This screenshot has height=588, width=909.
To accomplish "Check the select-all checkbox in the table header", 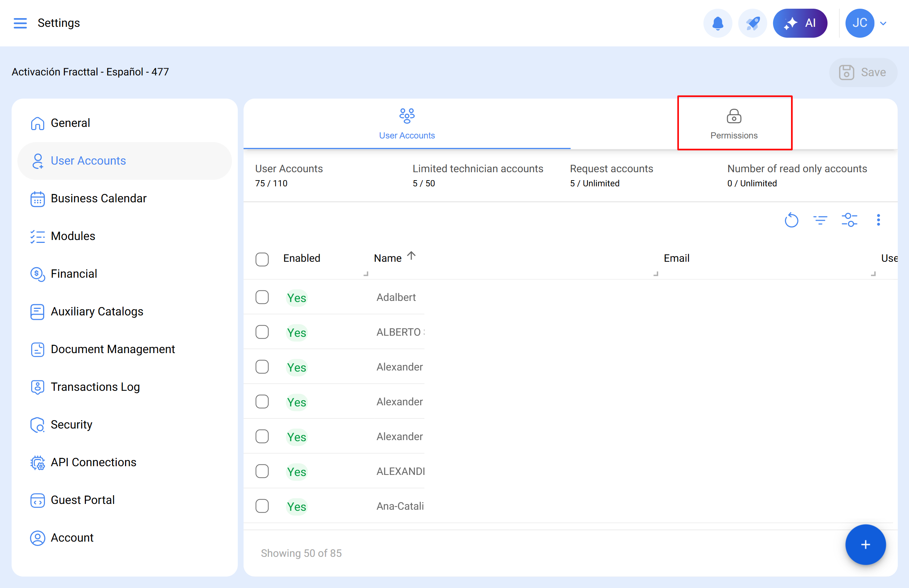I will [x=262, y=259].
